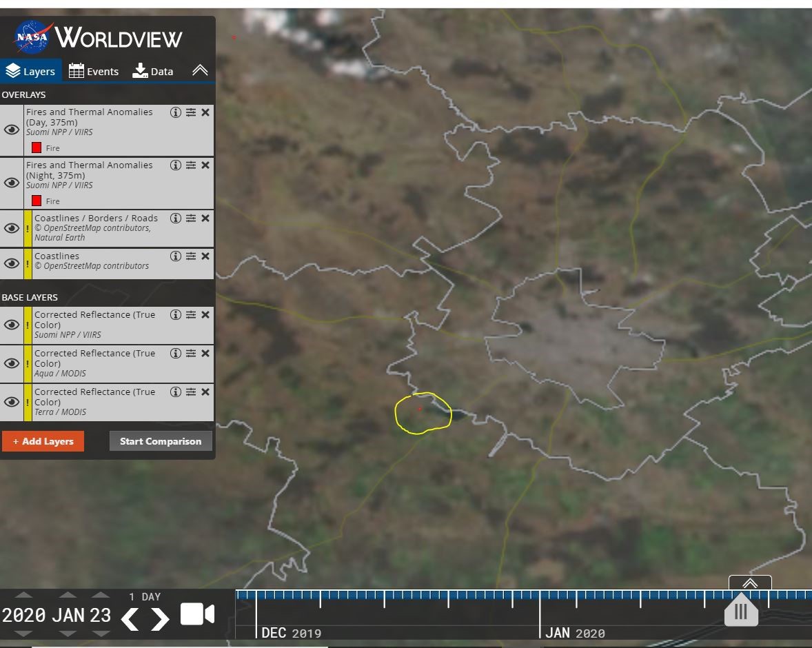Switch to the Layers tab

click(x=31, y=71)
